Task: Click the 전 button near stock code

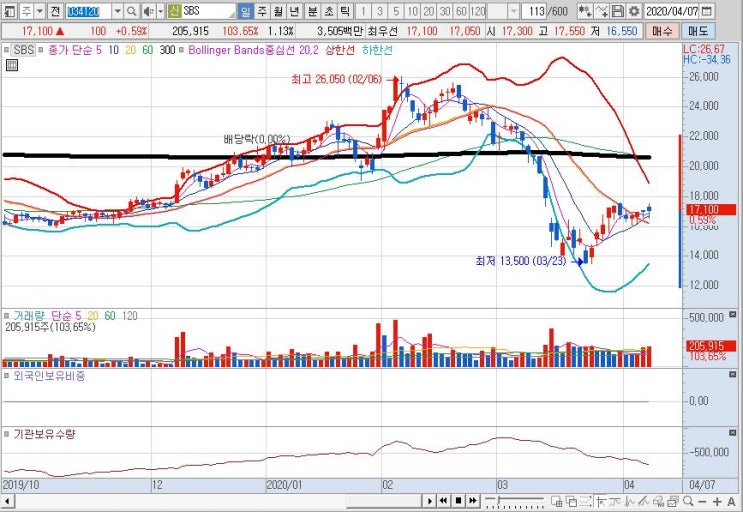Action: click(x=55, y=10)
